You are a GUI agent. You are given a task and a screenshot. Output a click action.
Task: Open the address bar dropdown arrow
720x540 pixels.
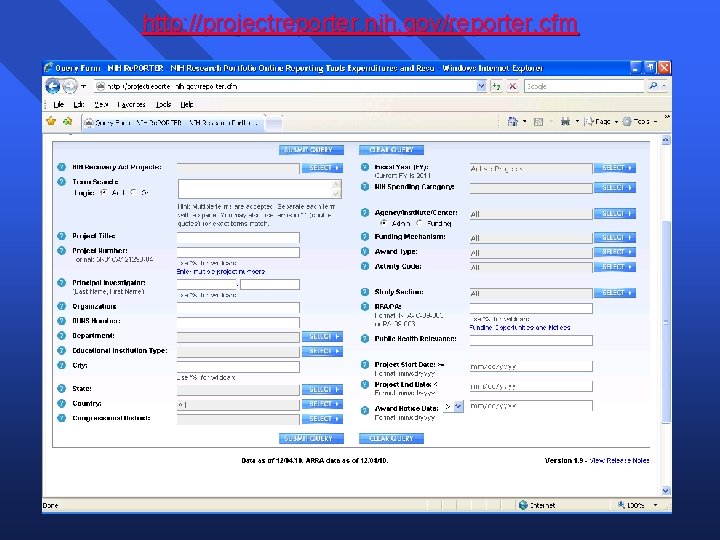481,86
